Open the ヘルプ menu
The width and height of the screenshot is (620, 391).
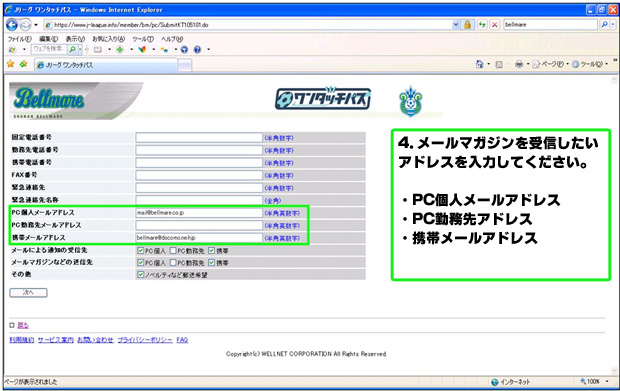[172, 39]
